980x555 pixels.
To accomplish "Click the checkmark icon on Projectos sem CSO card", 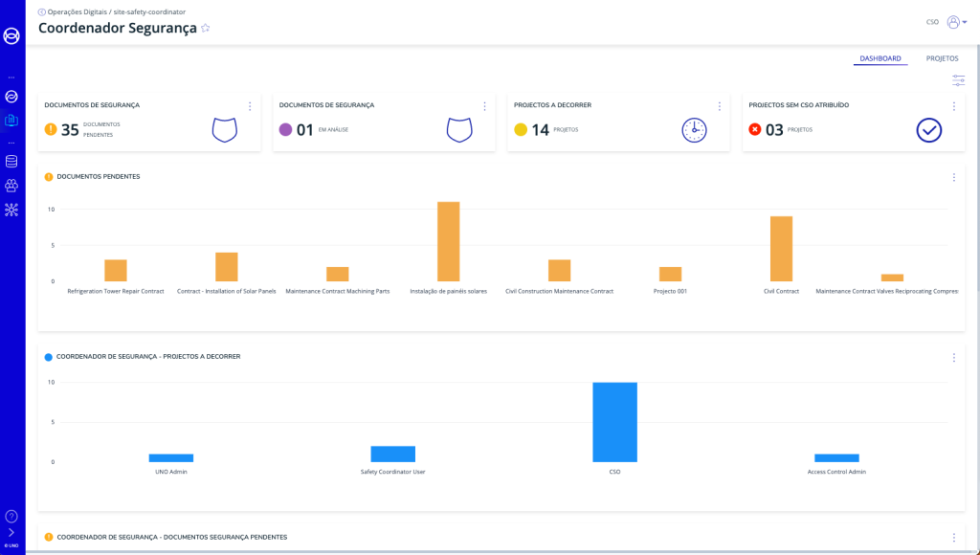I will tap(928, 130).
